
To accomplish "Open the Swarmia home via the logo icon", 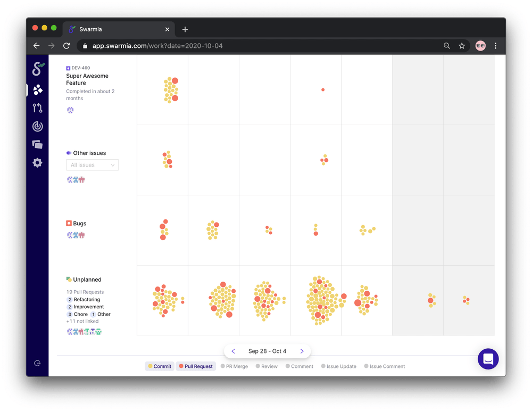I will [x=37, y=68].
